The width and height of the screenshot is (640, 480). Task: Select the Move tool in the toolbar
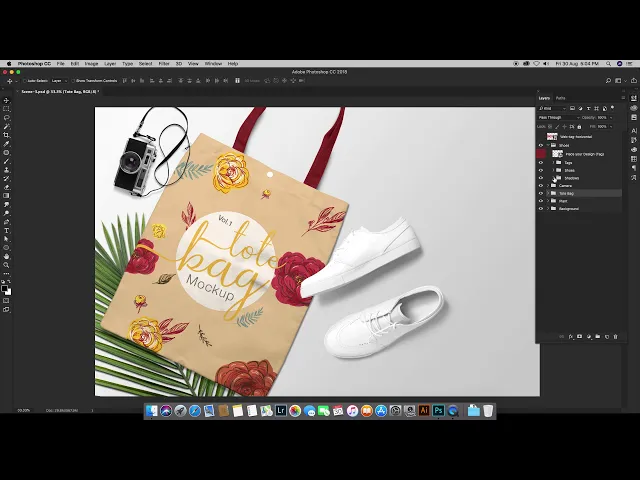pyautogui.click(x=6, y=100)
